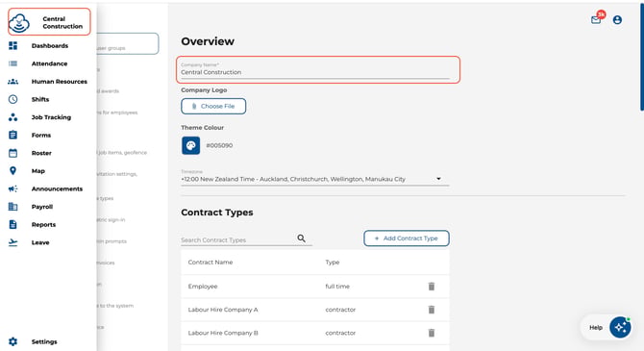Delete Labour Hire Company A contract

(x=432, y=310)
